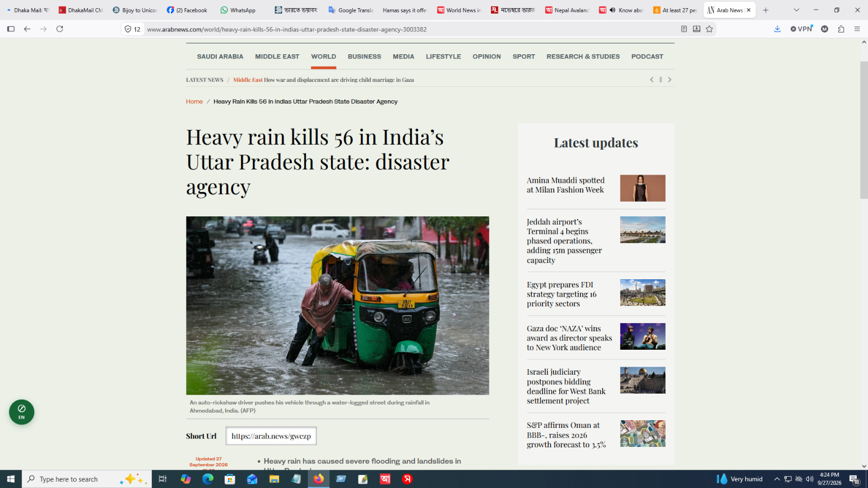Click the green EN language widget
Viewport: 868px width, 488px height.
click(x=22, y=412)
